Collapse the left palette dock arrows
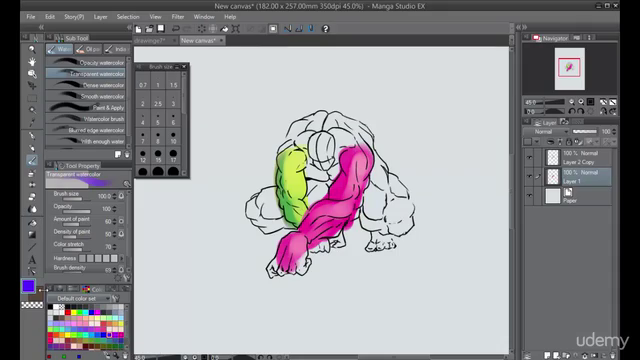Viewport: 640px width, 360px height. 41,27
